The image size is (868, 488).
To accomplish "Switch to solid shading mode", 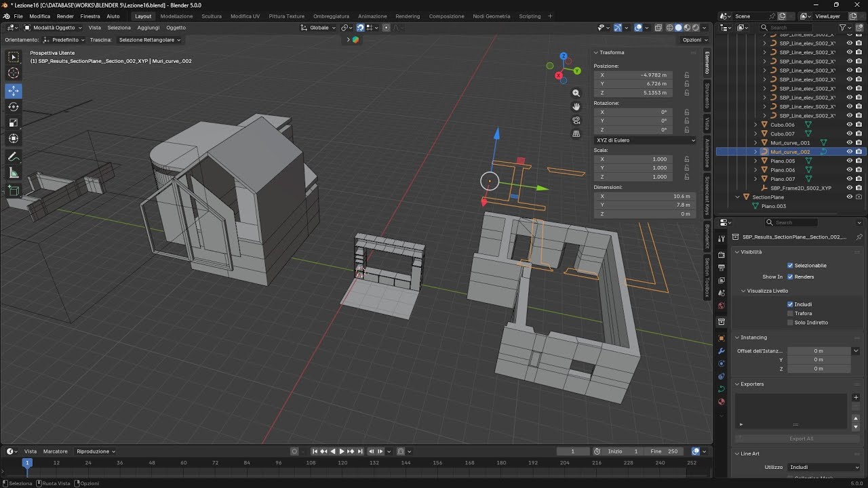I will pyautogui.click(x=678, y=28).
